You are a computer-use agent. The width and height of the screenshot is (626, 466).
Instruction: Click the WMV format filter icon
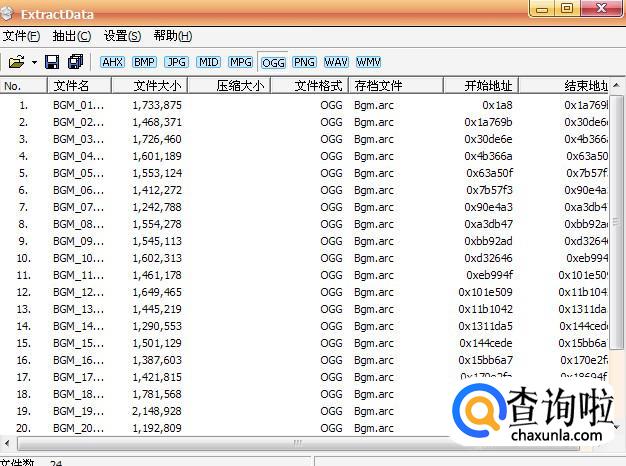coord(368,62)
